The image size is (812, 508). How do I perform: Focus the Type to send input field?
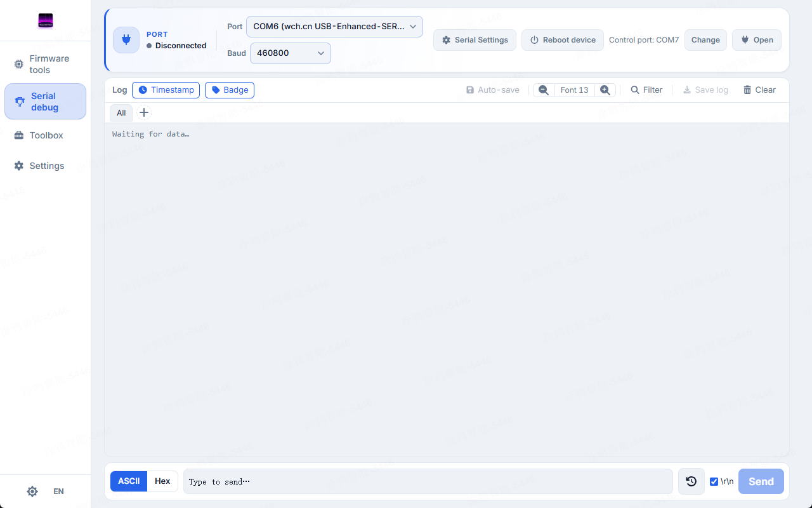point(428,481)
